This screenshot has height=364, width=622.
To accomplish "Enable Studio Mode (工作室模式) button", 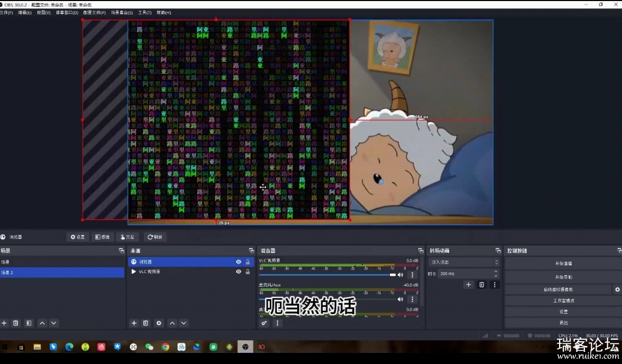I will (563, 301).
